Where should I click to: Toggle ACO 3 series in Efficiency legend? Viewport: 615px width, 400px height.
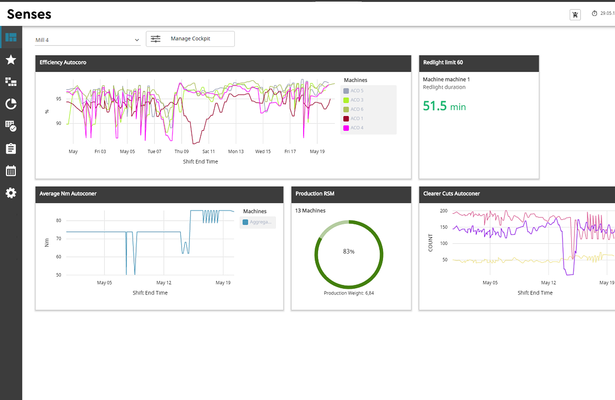354,100
